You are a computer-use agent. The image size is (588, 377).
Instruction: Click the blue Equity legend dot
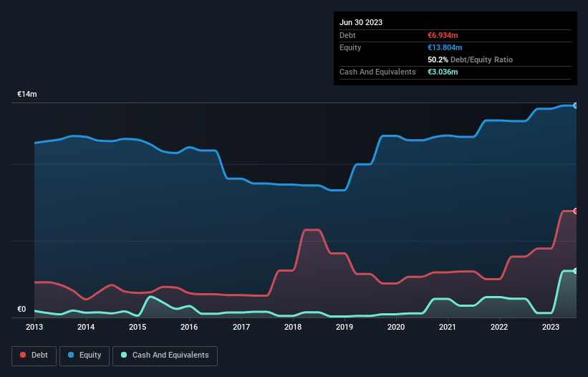pyautogui.click(x=70, y=355)
